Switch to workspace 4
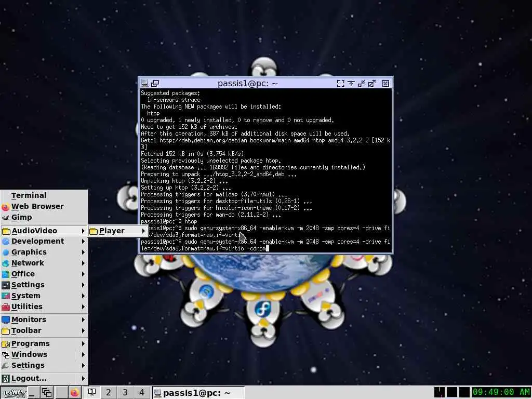This screenshot has width=532, height=399. (x=141, y=393)
